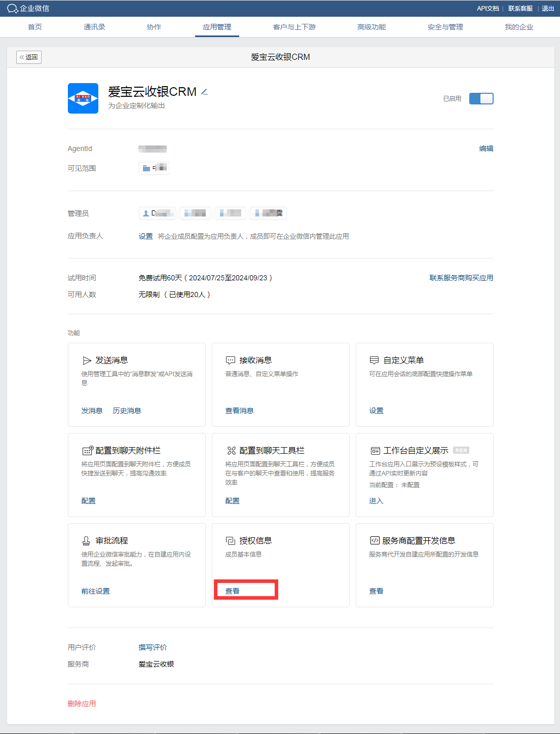This screenshot has height=734, width=560.
Task: Click the 服务商配置开发信息 code icon
Action: pyautogui.click(x=375, y=540)
